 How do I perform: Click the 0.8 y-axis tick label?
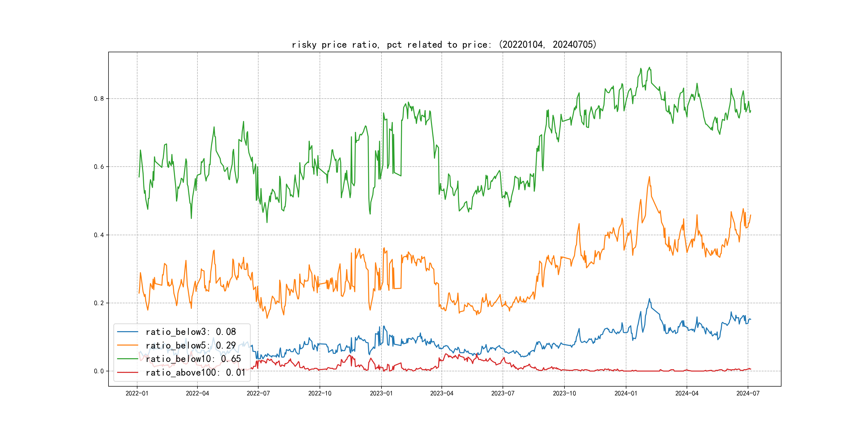(x=99, y=99)
